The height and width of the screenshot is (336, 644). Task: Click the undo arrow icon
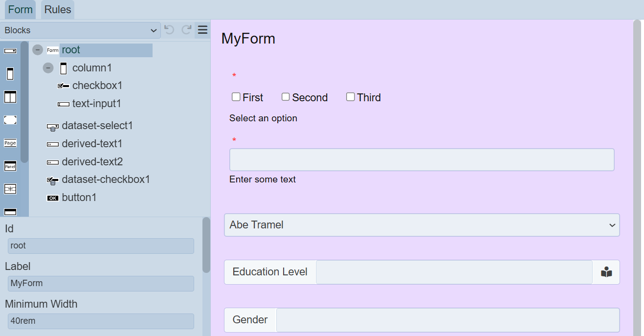[169, 30]
